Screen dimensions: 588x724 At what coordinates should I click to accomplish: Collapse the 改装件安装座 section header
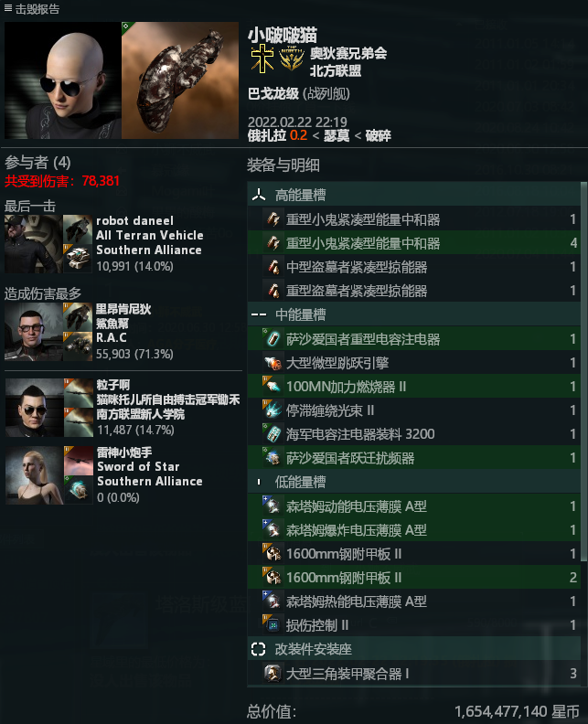414,649
